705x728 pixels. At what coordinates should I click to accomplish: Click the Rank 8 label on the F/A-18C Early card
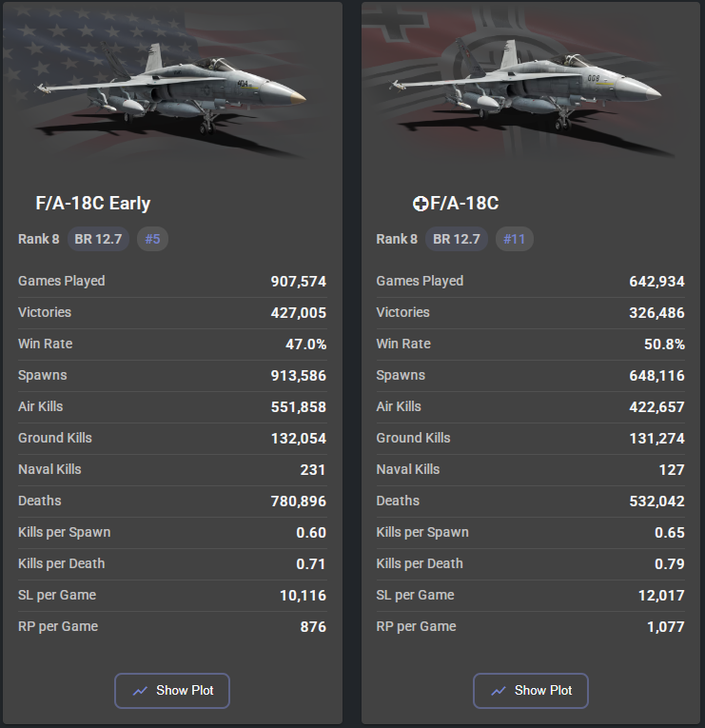(38, 239)
